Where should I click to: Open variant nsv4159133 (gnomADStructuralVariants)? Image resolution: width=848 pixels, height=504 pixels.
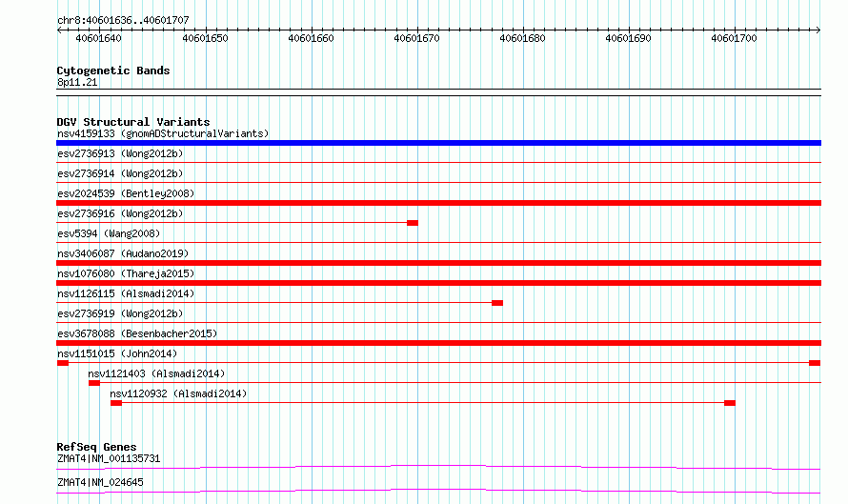pos(163,133)
